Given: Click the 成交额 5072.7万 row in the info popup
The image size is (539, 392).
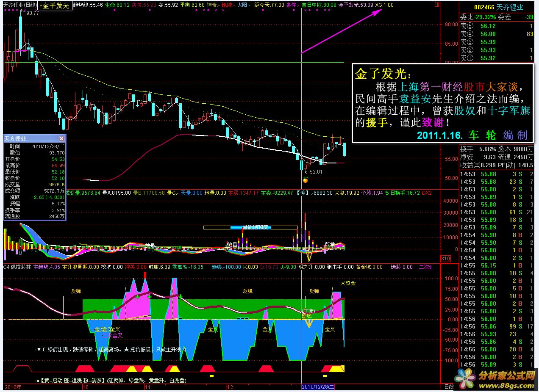Looking at the screenshot, I should [x=35, y=191].
